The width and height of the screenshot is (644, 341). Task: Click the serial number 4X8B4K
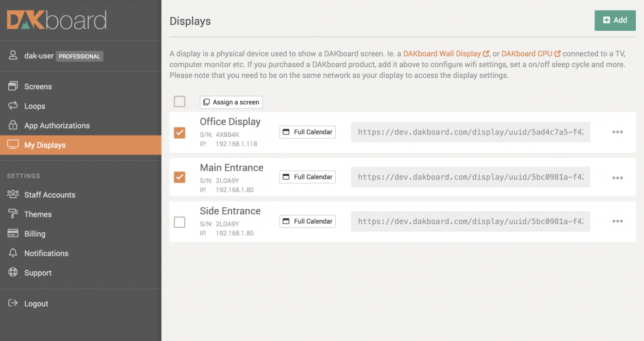(228, 134)
